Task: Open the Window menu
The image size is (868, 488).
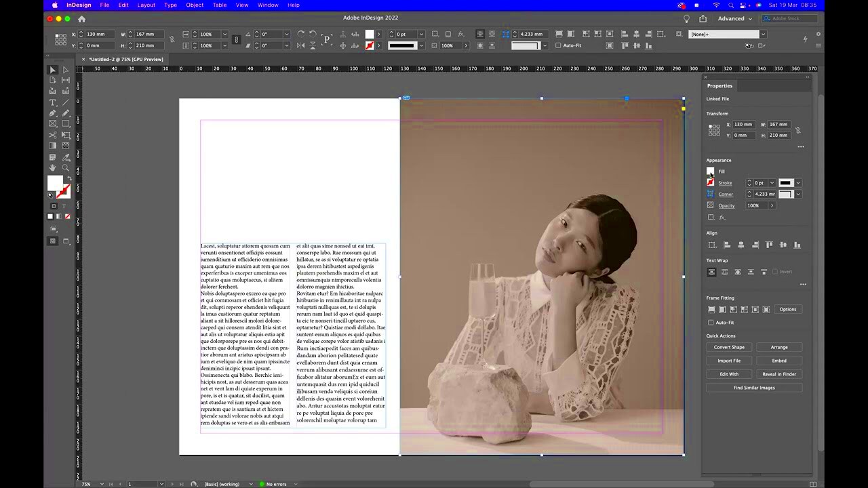Action: click(268, 5)
